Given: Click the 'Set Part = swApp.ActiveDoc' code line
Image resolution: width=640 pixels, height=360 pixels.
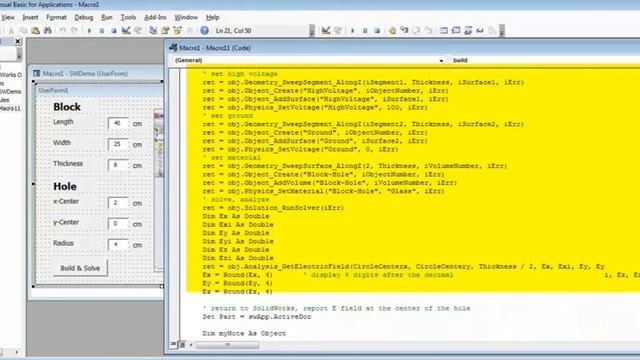Looking at the screenshot, I should point(257,317).
